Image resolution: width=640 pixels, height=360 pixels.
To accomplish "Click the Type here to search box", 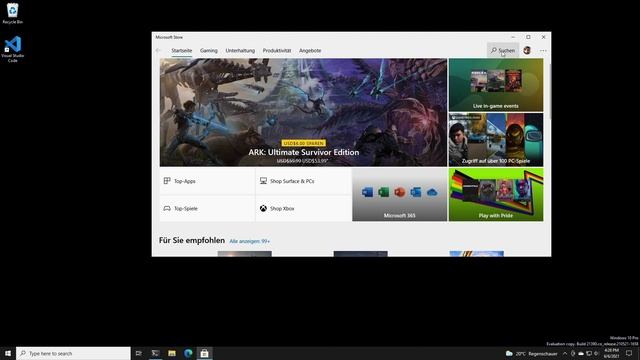I will [73, 353].
